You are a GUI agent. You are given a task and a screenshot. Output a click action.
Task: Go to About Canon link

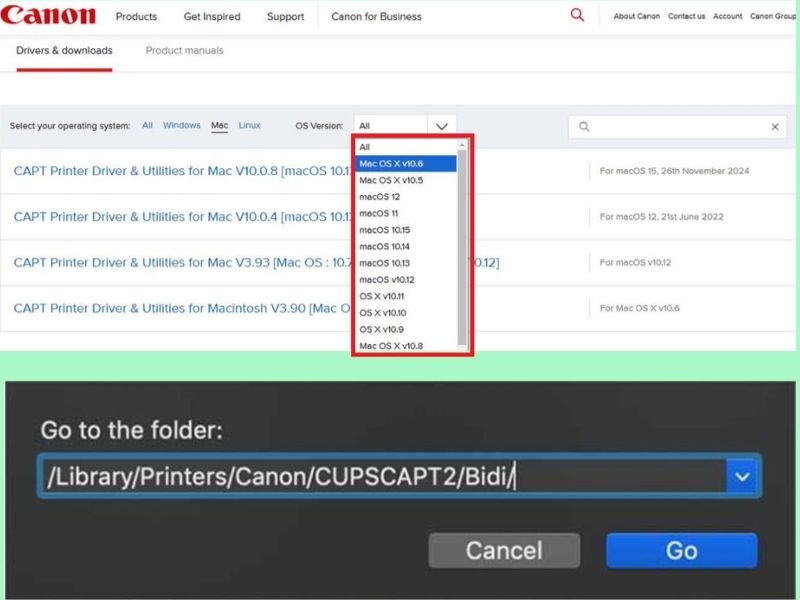(x=637, y=16)
